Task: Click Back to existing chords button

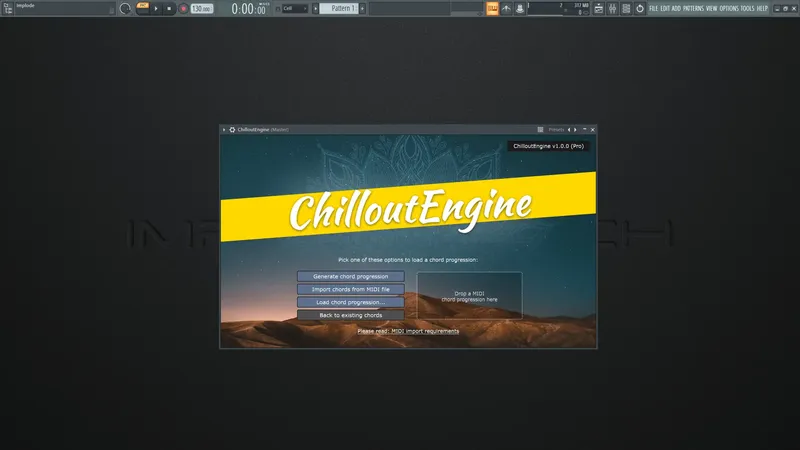Action: coord(351,315)
